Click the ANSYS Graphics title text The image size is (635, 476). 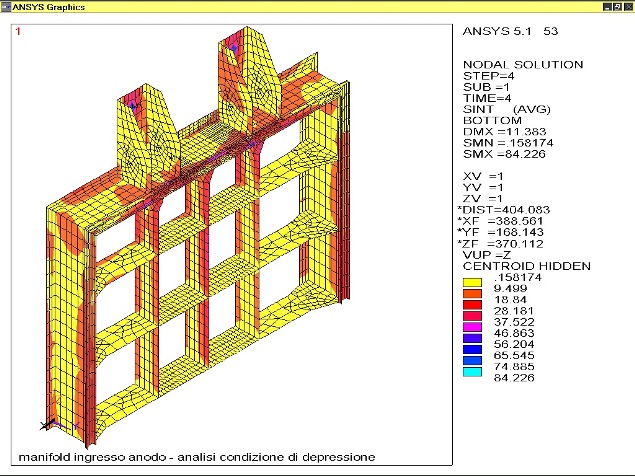pos(49,7)
